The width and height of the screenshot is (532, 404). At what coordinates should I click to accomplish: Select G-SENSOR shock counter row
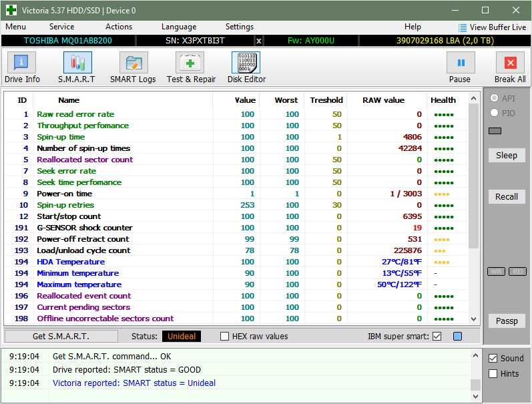pyautogui.click(x=236, y=228)
